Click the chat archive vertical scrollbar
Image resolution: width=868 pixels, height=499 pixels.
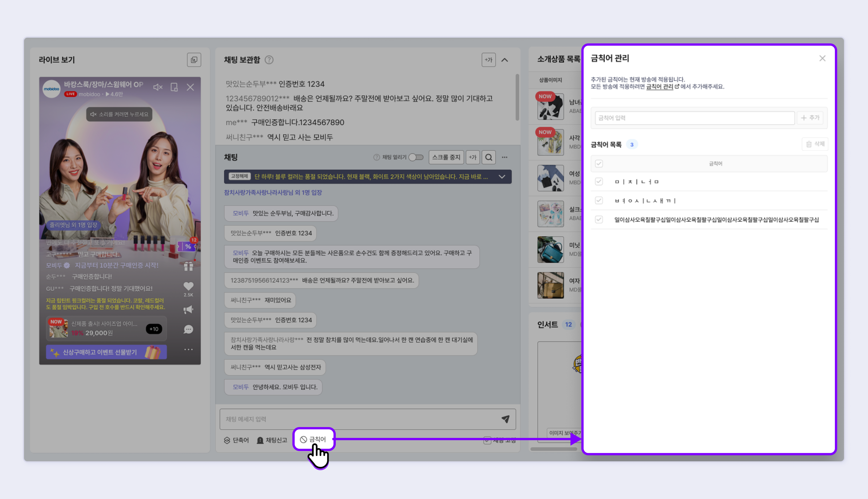(x=517, y=98)
